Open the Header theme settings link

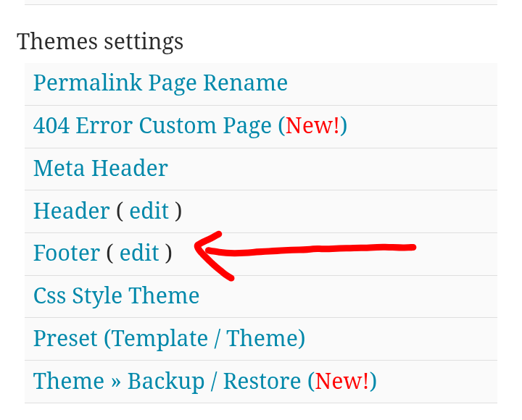(71, 211)
